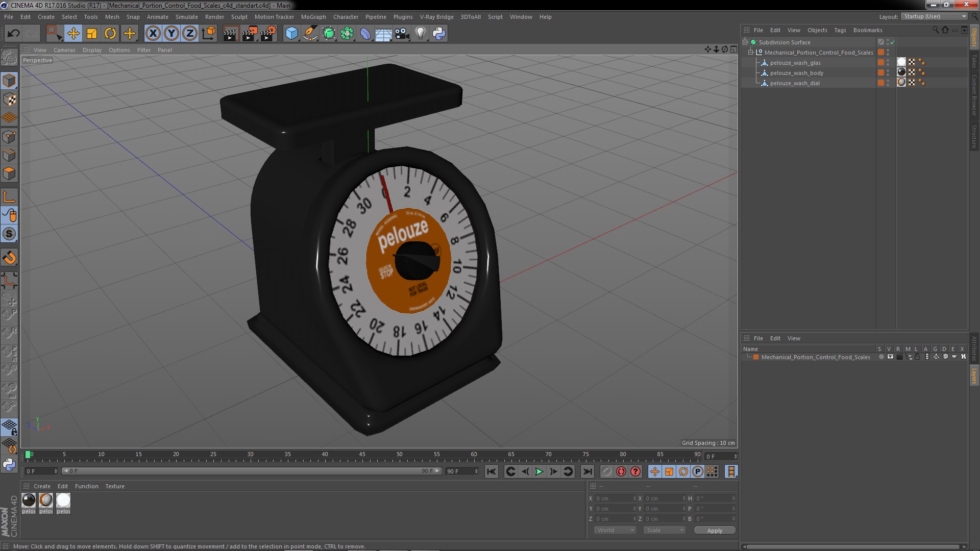This screenshot has height=551, width=980.
Task: Select Polygons mode in left sidebar
Action: [x=9, y=173]
